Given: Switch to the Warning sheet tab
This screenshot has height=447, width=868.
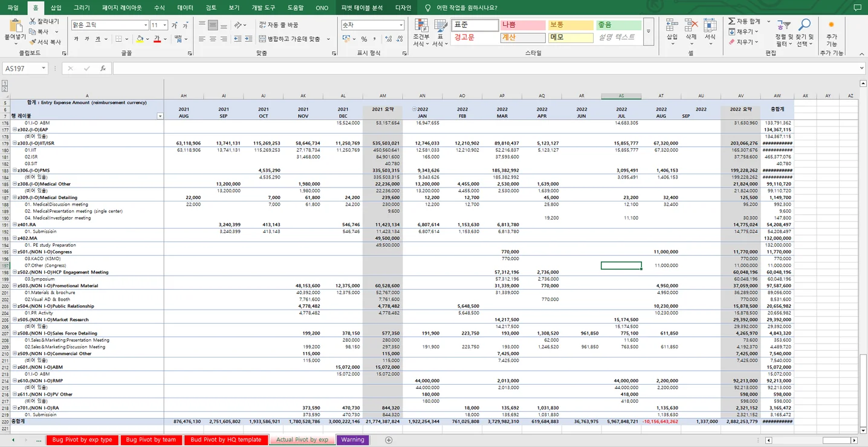Looking at the screenshot, I should coord(352,440).
